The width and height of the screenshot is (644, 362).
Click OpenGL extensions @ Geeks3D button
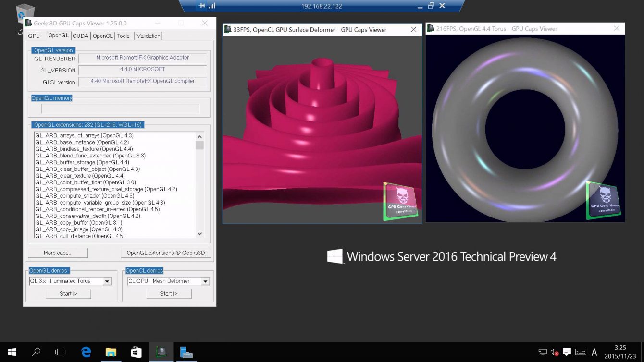pos(166,253)
